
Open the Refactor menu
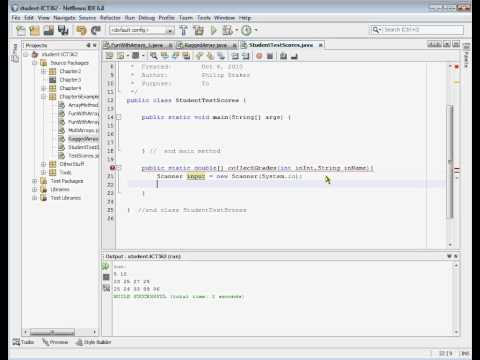(x=110, y=18)
